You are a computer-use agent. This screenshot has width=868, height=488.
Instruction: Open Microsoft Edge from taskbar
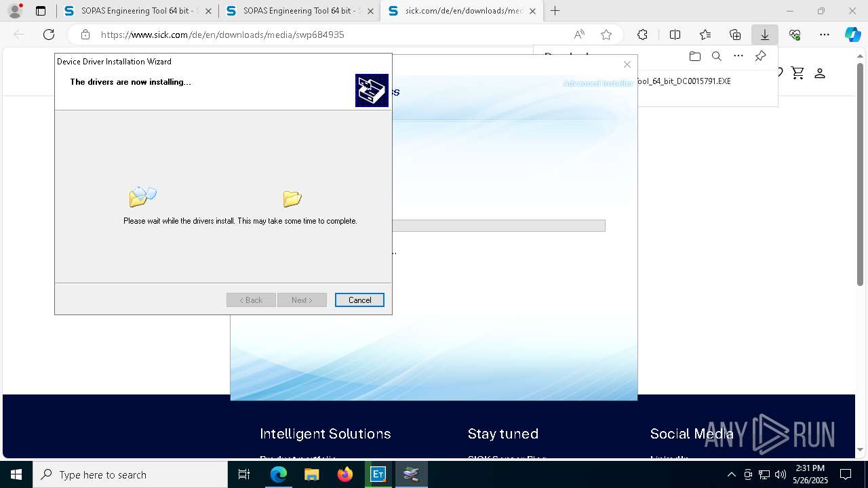click(x=279, y=474)
